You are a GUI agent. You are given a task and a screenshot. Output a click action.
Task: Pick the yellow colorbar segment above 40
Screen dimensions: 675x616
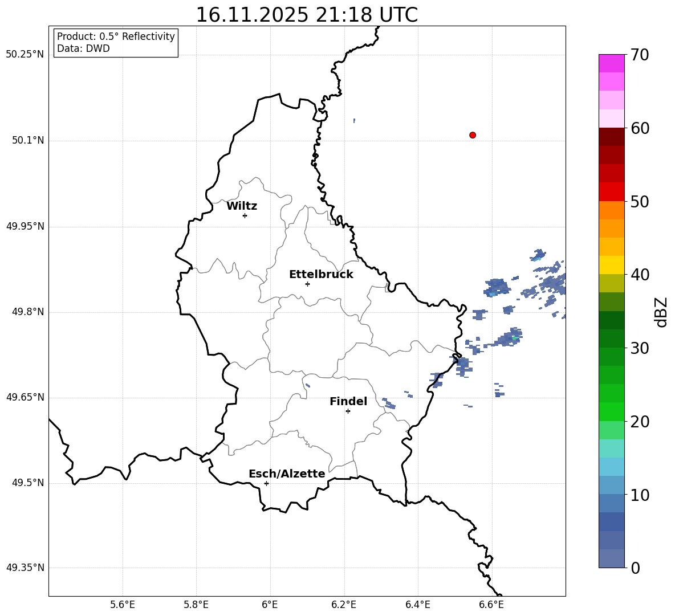coord(611,265)
